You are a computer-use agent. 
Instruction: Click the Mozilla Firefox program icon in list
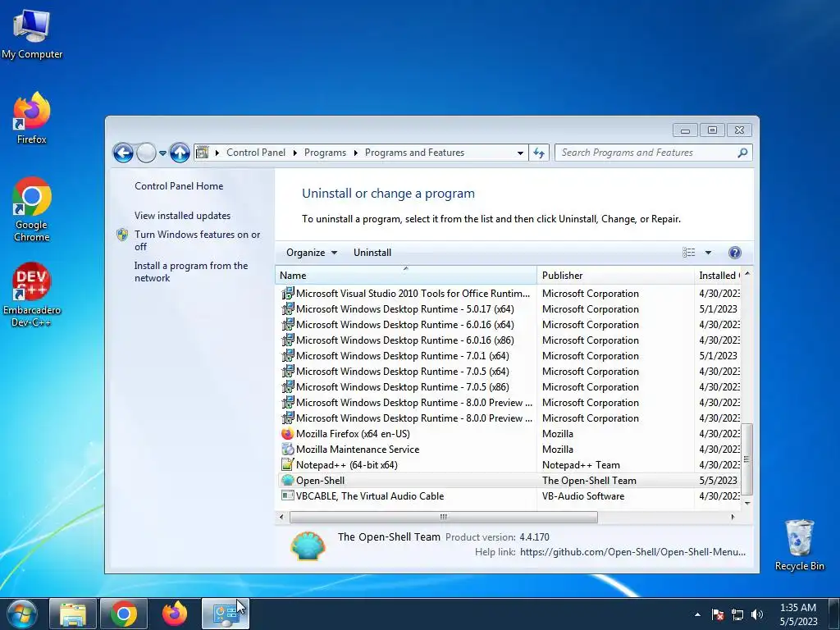pyautogui.click(x=288, y=434)
